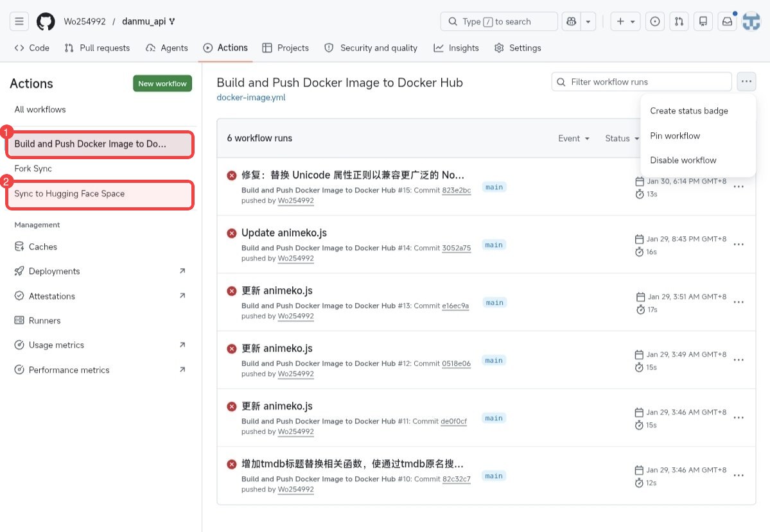Open the pull requests icon in header

[679, 21]
